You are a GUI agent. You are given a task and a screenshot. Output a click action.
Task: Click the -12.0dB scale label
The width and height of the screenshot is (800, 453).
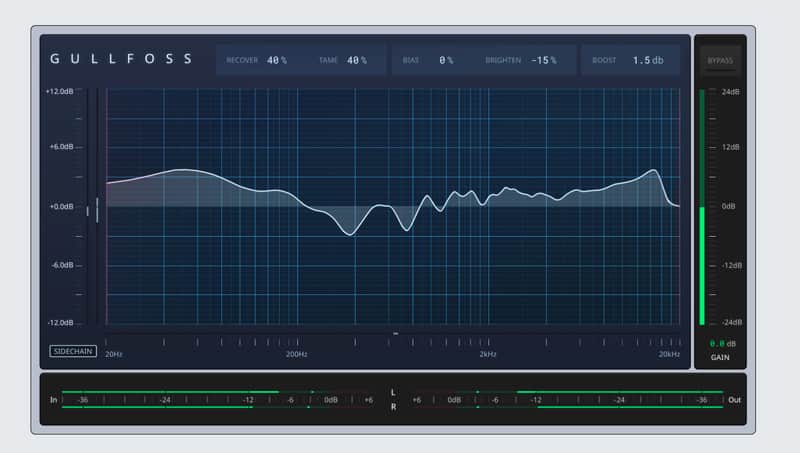(61, 323)
